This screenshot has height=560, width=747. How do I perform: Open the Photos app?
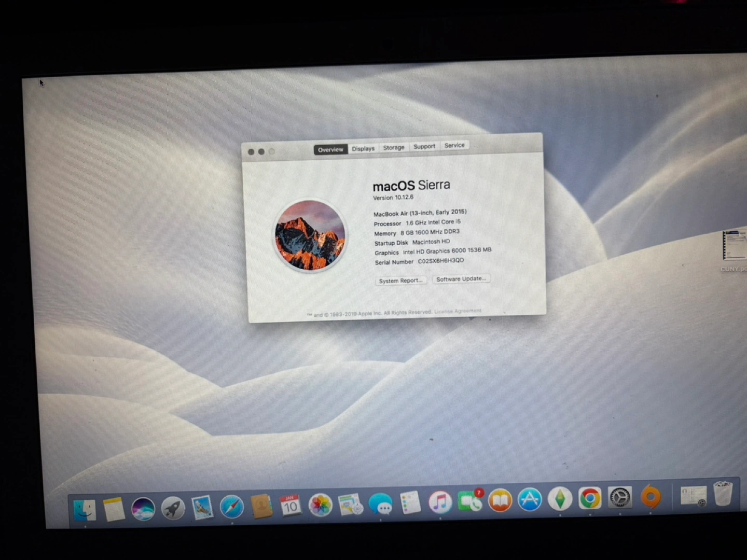point(320,505)
